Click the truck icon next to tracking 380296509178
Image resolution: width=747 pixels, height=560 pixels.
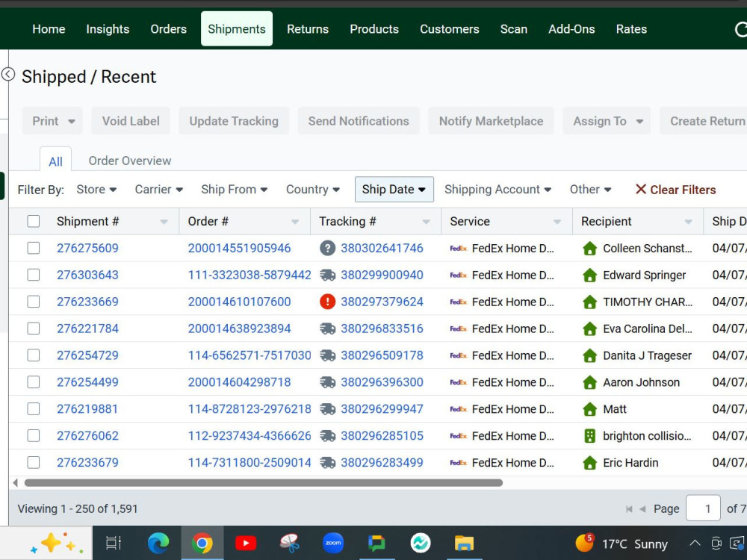327,355
